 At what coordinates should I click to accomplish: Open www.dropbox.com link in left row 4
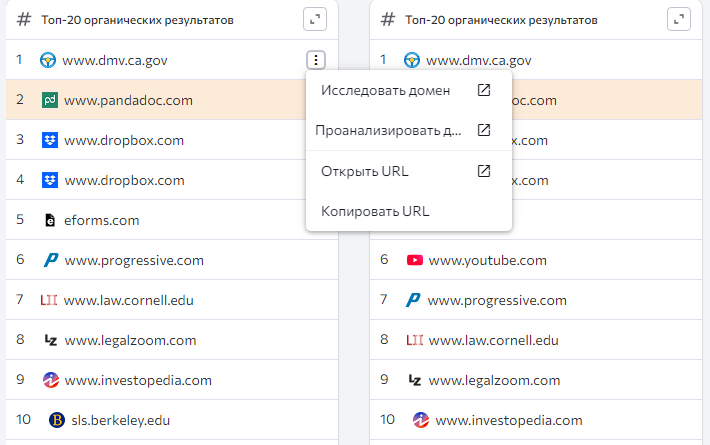click(125, 181)
